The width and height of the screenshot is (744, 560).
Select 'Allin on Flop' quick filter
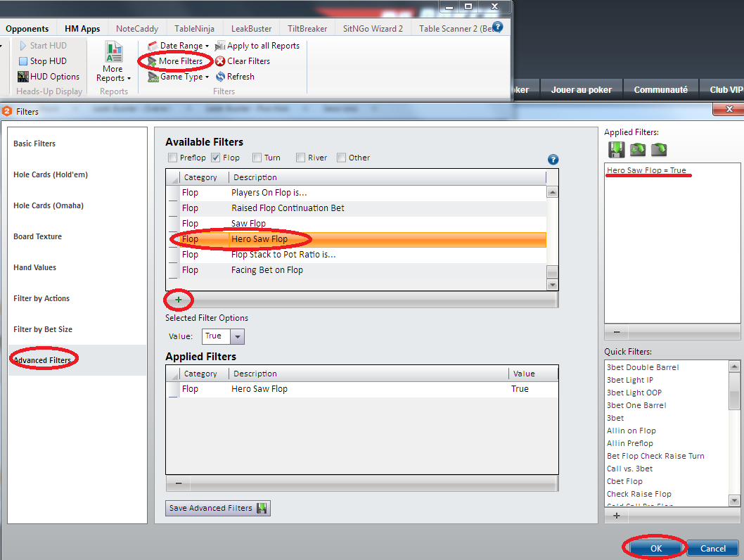tap(631, 431)
